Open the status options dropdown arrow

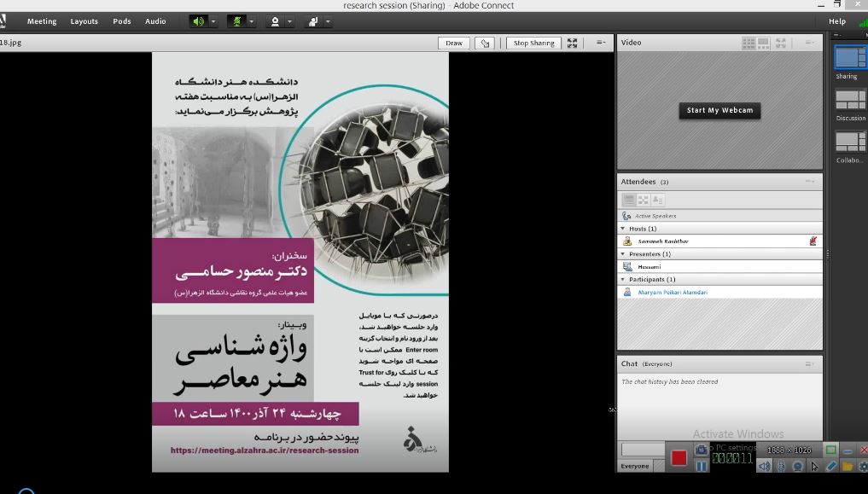coord(328,21)
